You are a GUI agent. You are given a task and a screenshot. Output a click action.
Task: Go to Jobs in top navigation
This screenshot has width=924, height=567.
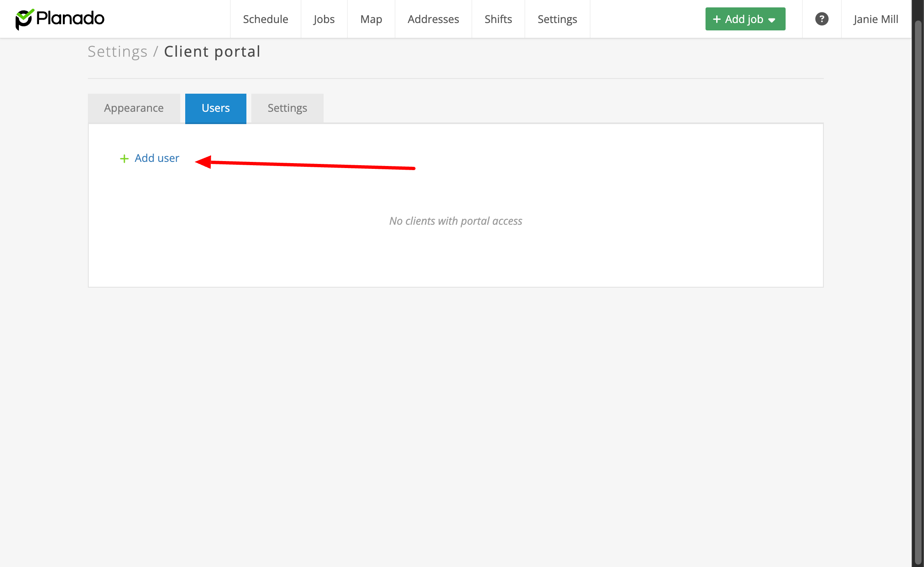tap(324, 19)
